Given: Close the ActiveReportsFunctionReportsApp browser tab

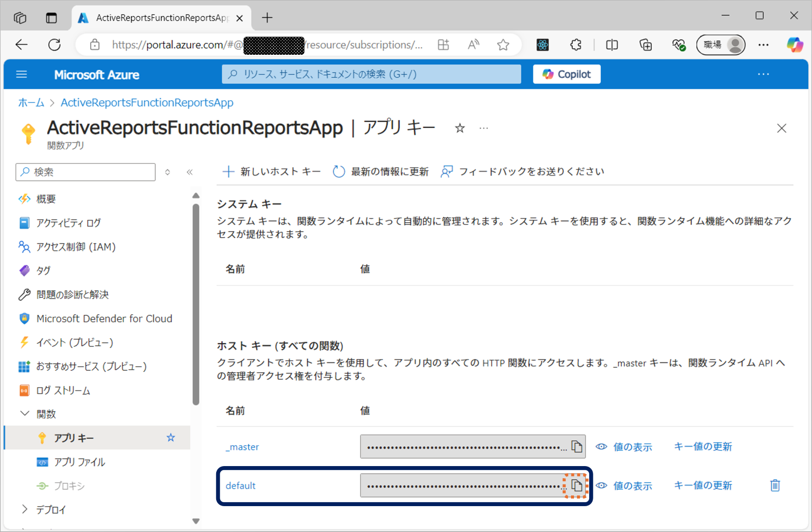Looking at the screenshot, I should 240,18.
